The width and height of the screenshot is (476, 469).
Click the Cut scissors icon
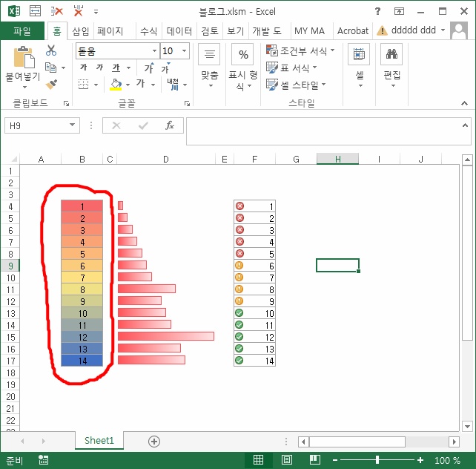pos(51,50)
